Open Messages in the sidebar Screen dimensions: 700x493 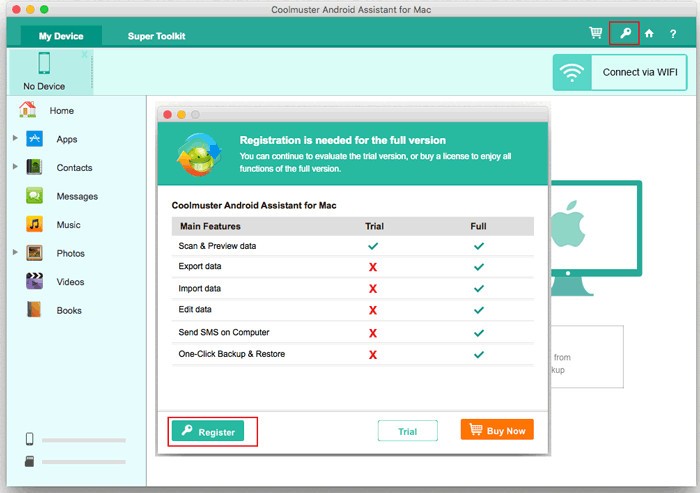pos(77,196)
